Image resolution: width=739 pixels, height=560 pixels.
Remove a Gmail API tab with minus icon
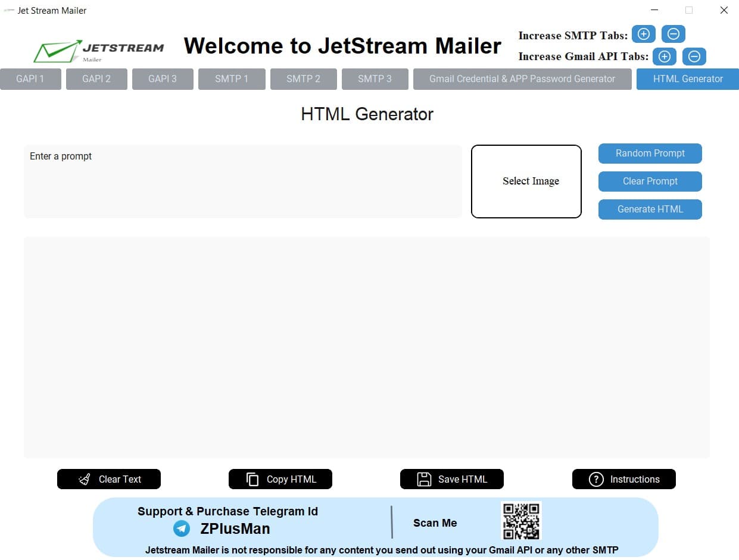pyautogui.click(x=694, y=57)
